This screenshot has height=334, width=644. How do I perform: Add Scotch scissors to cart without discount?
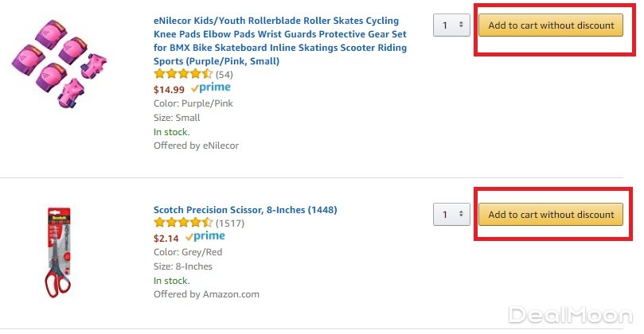551,214
